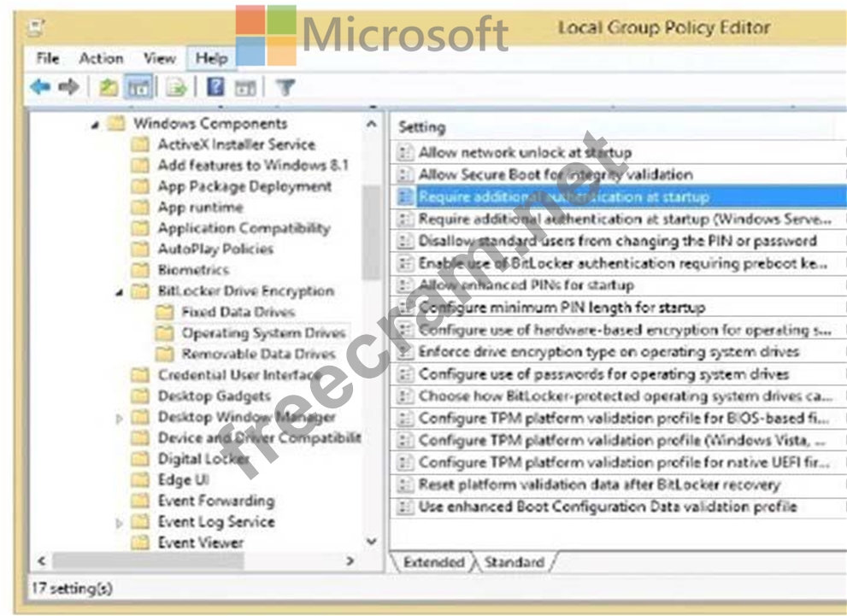Click the policy icon for Reset platform validation data

(404, 484)
